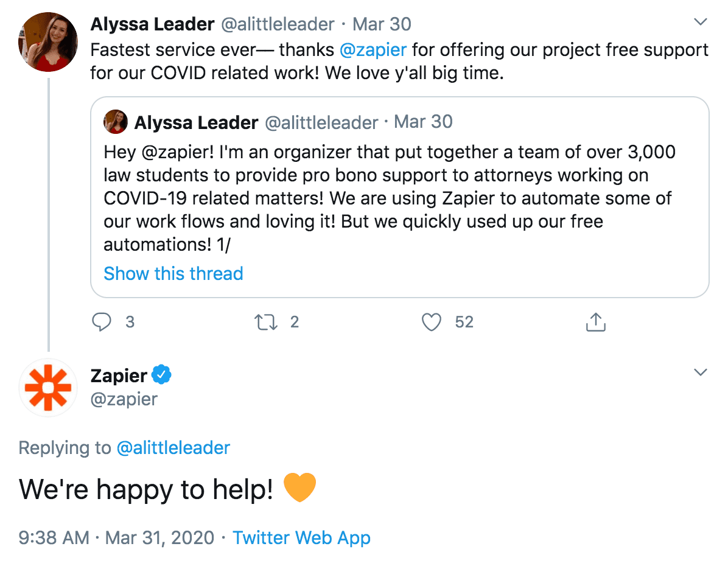Viewport: 728px width, 566px height.
Task: Click the gray @zapier handle under name
Action: (124, 399)
